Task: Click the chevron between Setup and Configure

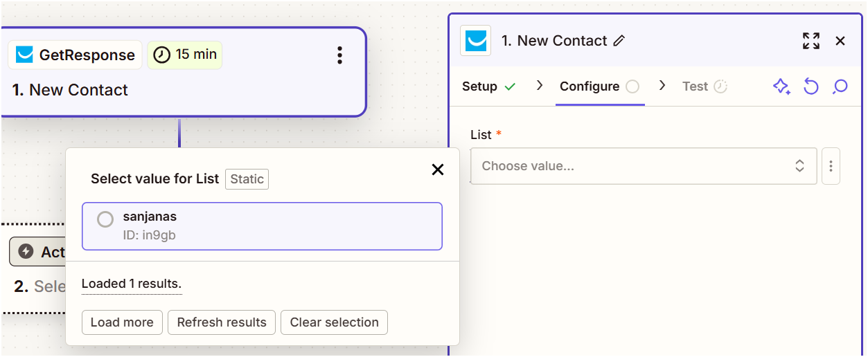Action: 540,86
